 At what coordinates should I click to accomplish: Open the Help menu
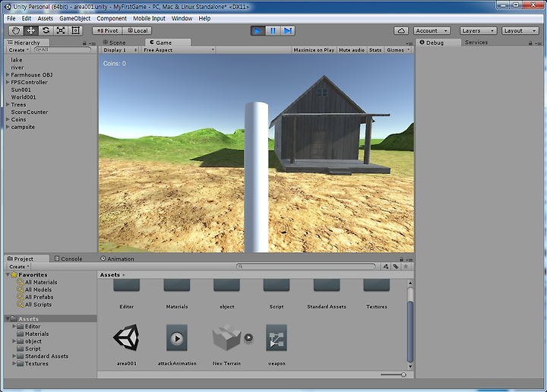[x=204, y=18]
